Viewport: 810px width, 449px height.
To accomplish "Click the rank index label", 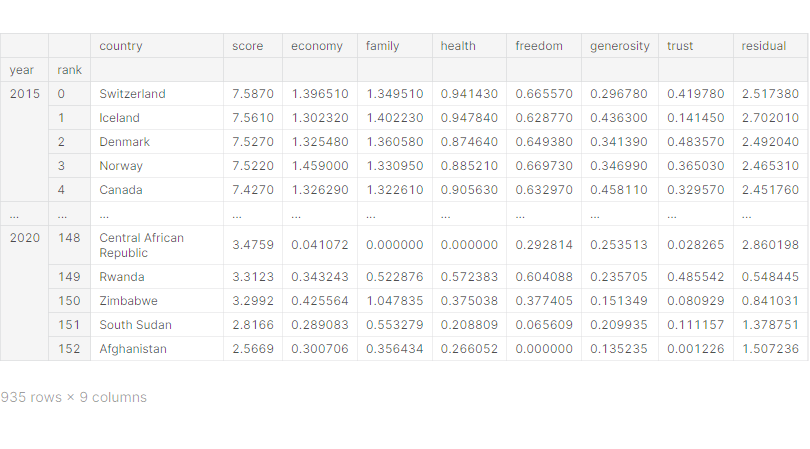I will (69, 70).
